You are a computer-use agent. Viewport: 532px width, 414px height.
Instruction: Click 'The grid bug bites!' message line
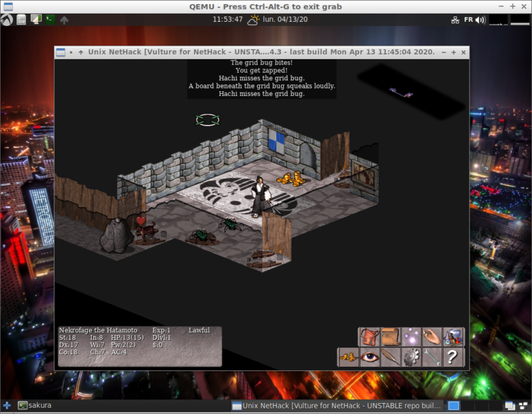click(261, 63)
